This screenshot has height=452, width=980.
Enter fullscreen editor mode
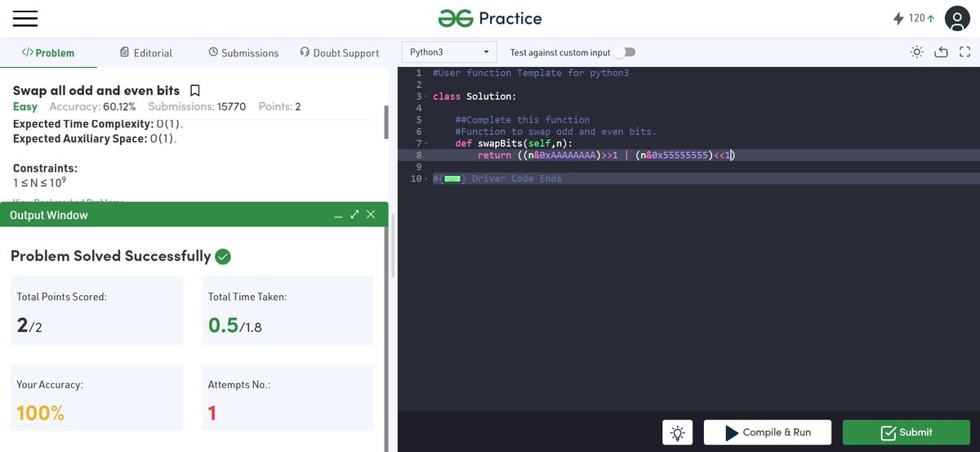[964, 52]
